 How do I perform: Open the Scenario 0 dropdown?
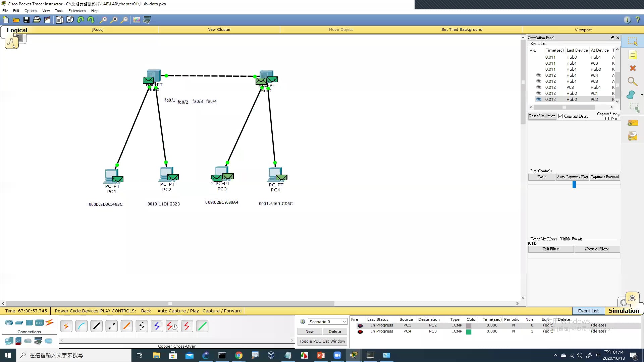coord(327,322)
